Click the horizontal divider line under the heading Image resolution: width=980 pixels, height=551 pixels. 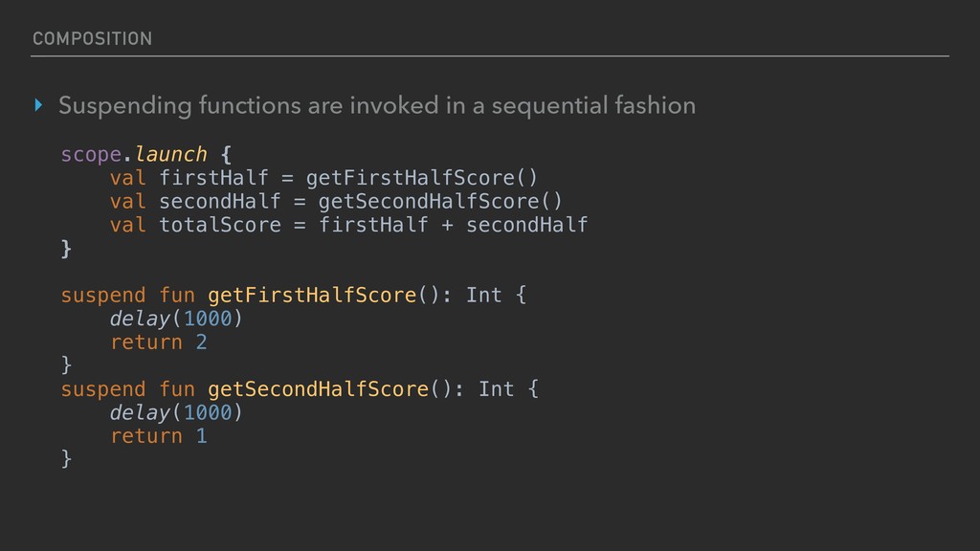[490, 55]
